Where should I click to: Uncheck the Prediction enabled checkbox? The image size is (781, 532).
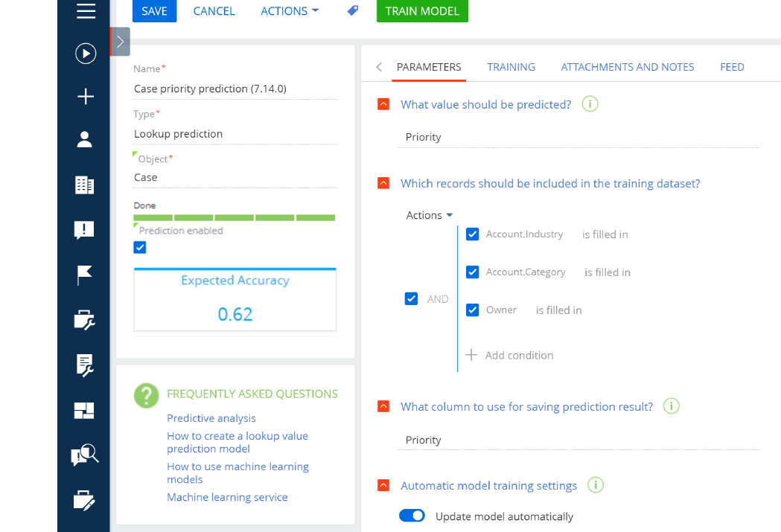[x=140, y=248]
